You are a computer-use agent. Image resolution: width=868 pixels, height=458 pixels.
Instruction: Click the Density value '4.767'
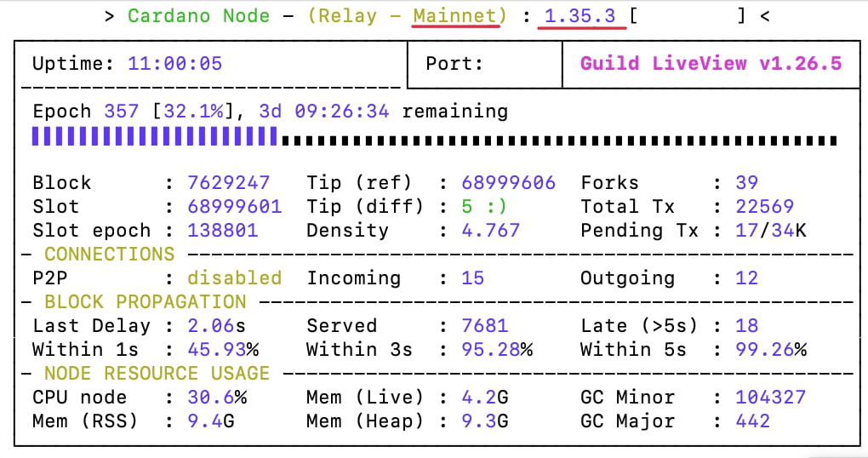point(491,230)
